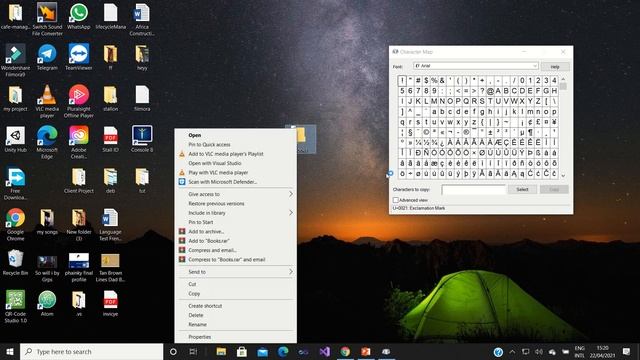Select Add to VLC media player's Playlist

pos(236,154)
